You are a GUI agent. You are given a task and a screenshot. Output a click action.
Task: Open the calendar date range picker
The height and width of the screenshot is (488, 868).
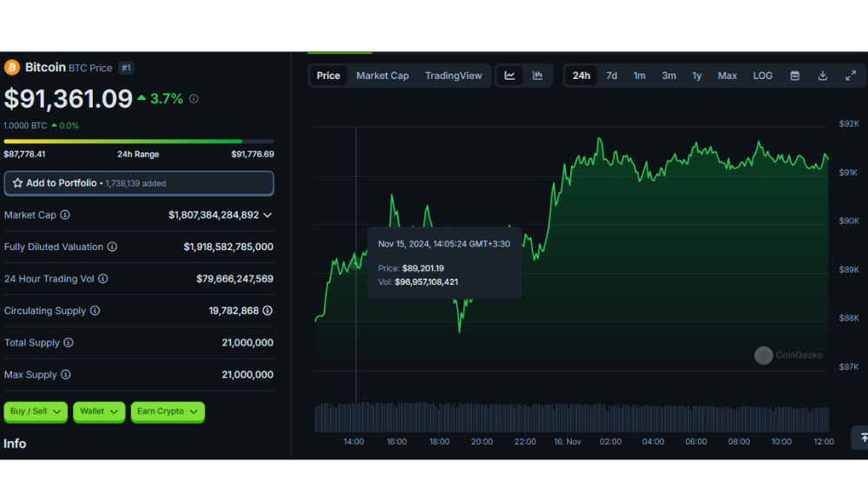tap(795, 76)
